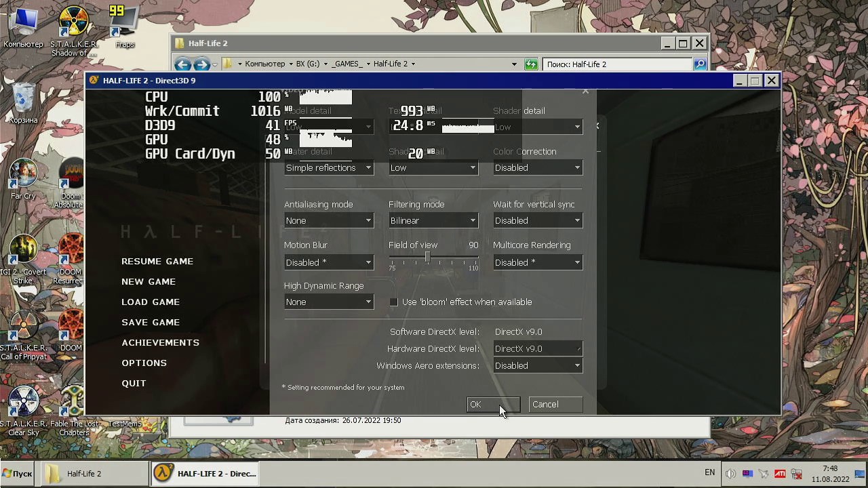Expand the Explorer address history dropdown arrow
The width and height of the screenshot is (868, 488).
pos(514,64)
